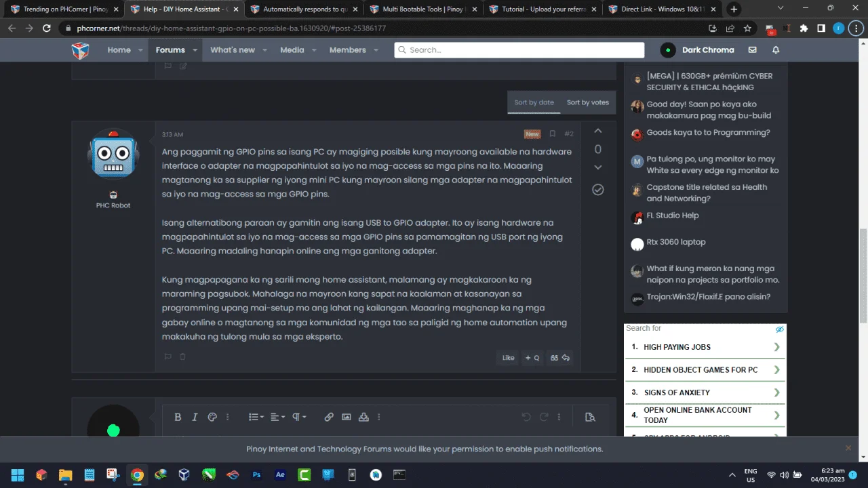Screen dimensions: 868x488
Task: Click the PHC Robot avatar
Action: 113,154
